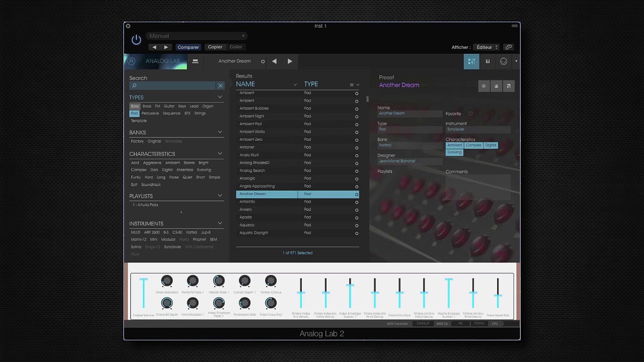The height and width of the screenshot is (362, 644).
Task: Adjust the Vibrato Rate 1 knob
Action: (218, 281)
